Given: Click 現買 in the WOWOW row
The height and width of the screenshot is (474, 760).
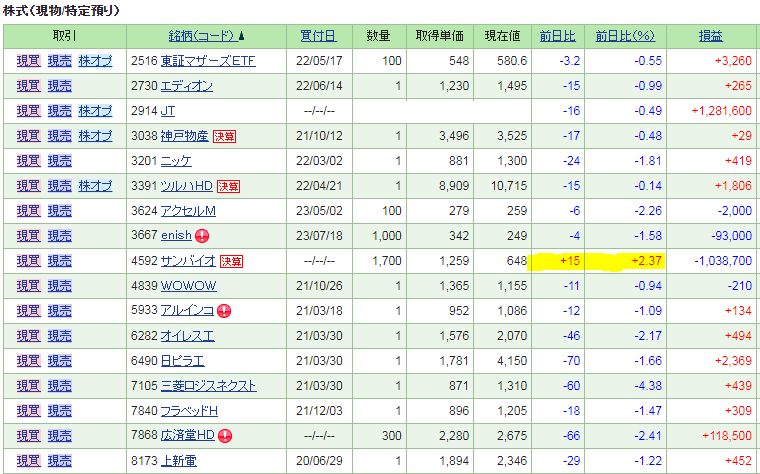Looking at the screenshot, I should coord(29,286).
